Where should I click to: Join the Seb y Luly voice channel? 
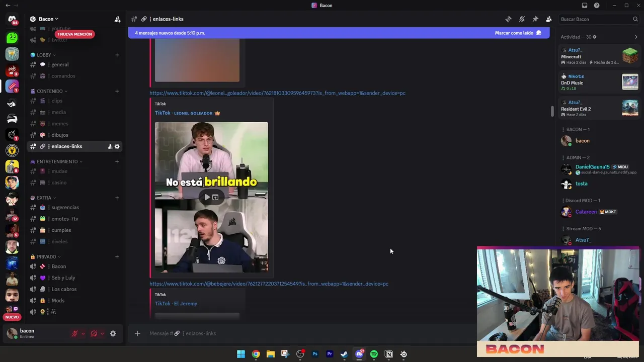coord(74,278)
